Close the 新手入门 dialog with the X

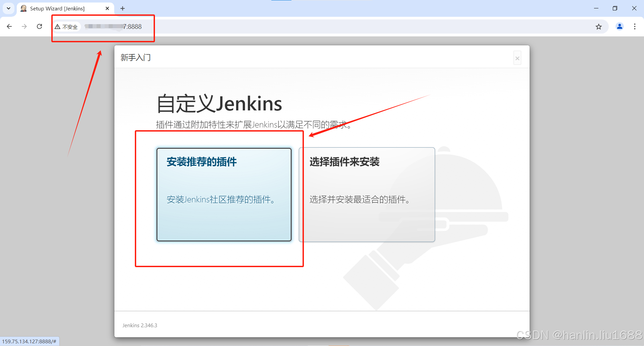coord(517,58)
